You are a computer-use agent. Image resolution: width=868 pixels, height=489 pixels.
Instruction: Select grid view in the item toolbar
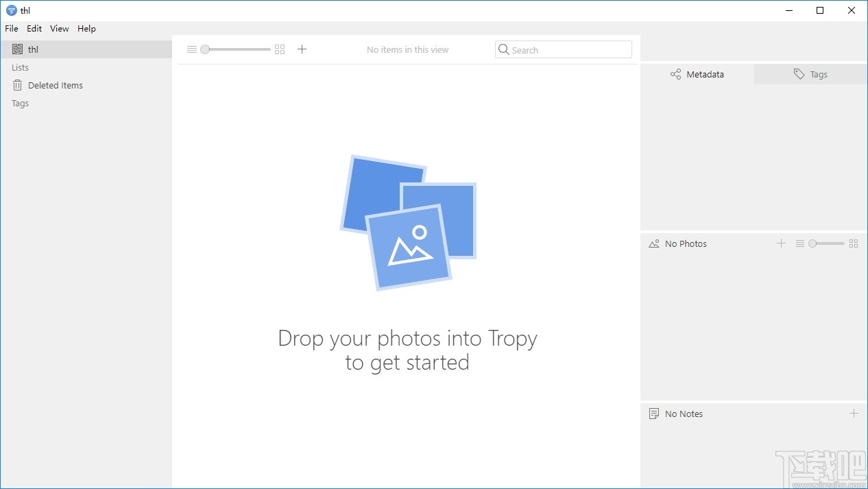coord(279,49)
